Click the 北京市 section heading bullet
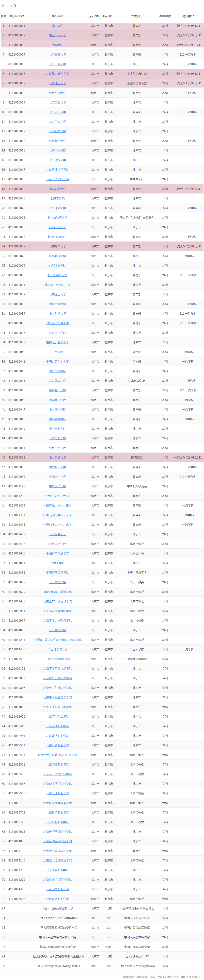The image size is (204, 980). 3,6
